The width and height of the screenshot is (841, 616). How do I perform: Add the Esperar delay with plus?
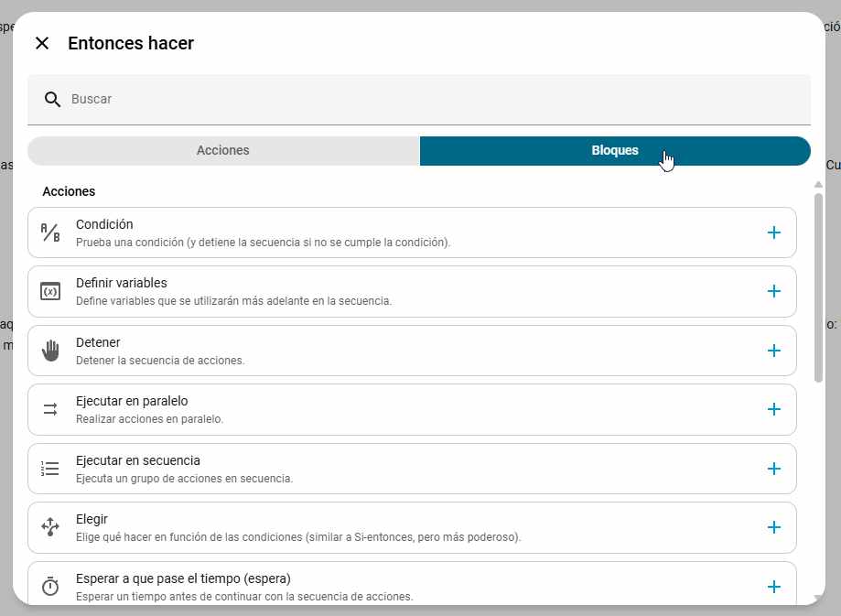tap(773, 587)
